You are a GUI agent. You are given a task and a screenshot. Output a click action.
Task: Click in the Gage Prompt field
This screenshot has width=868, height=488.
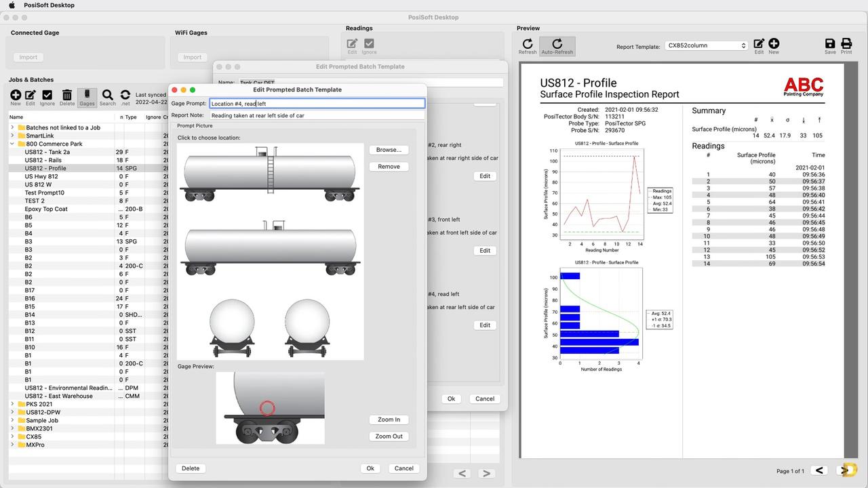pyautogui.click(x=317, y=104)
